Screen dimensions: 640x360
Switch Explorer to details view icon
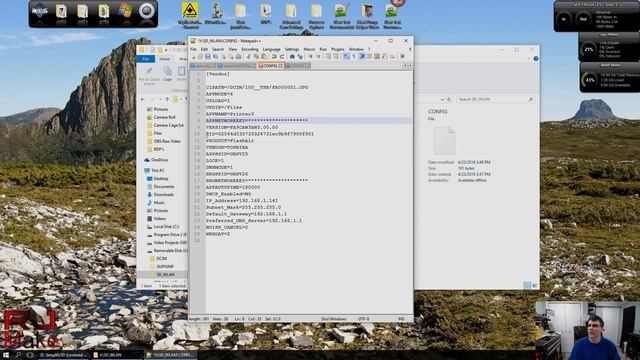(x=527, y=285)
